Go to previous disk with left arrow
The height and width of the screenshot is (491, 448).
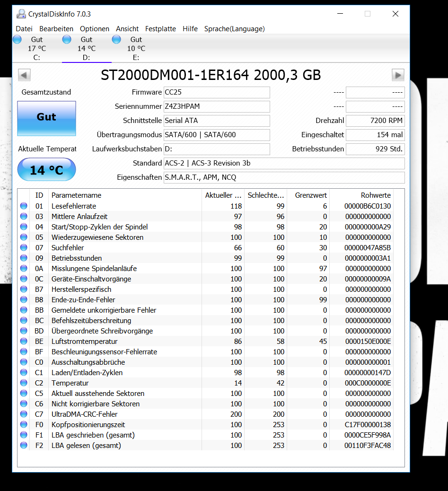(24, 75)
